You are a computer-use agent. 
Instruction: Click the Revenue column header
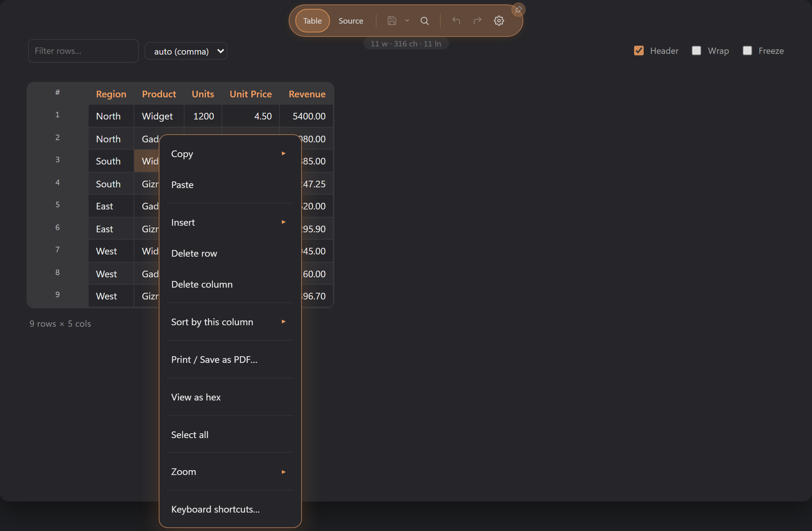(307, 94)
